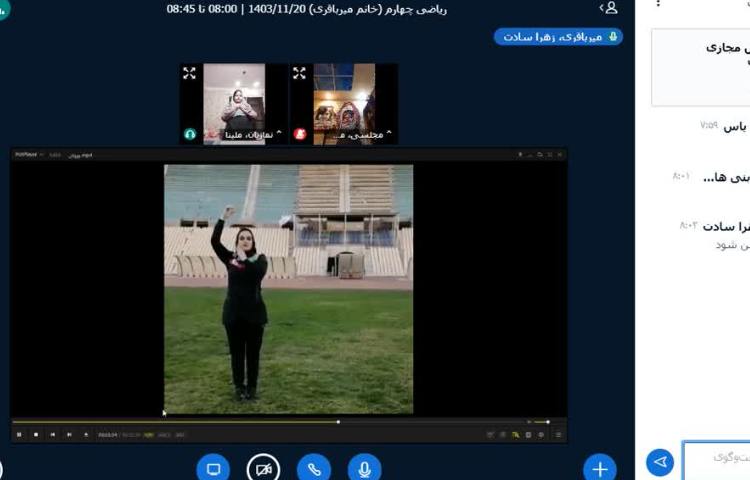Screen dimensions: 750x480
Task: Click the chat message ending with ها...
Action: (712, 177)
